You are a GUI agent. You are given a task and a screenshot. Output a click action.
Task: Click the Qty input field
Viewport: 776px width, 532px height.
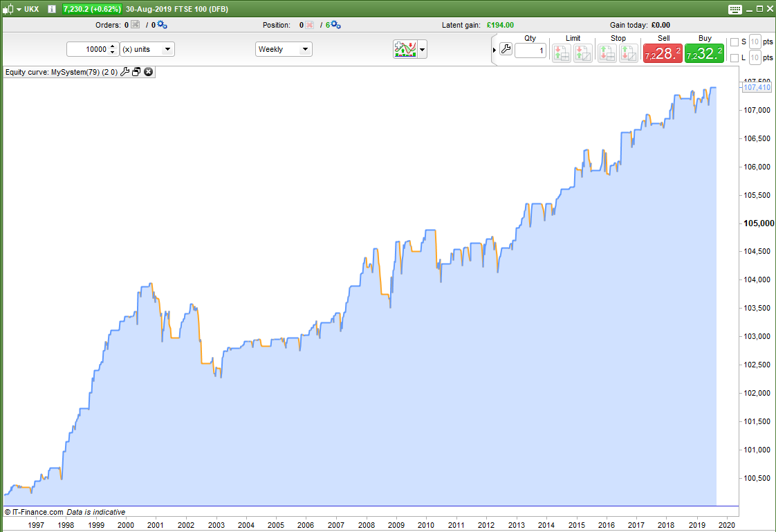click(x=530, y=51)
